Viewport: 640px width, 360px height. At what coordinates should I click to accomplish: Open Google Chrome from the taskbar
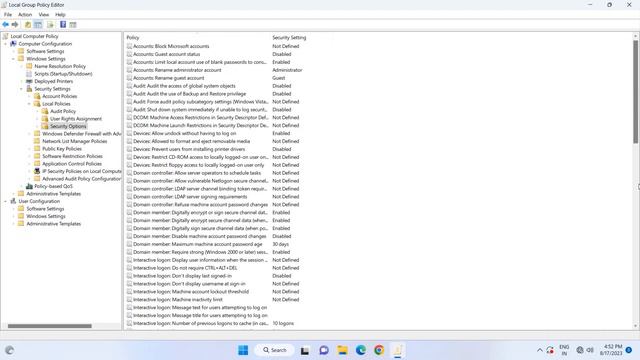pyautogui.click(x=379, y=350)
